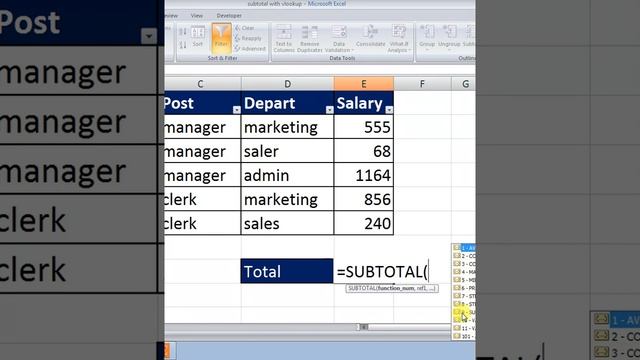Viewport: 640px width, 360px height.
Task: Choose option 7 in function_num list
Action: 464,296
